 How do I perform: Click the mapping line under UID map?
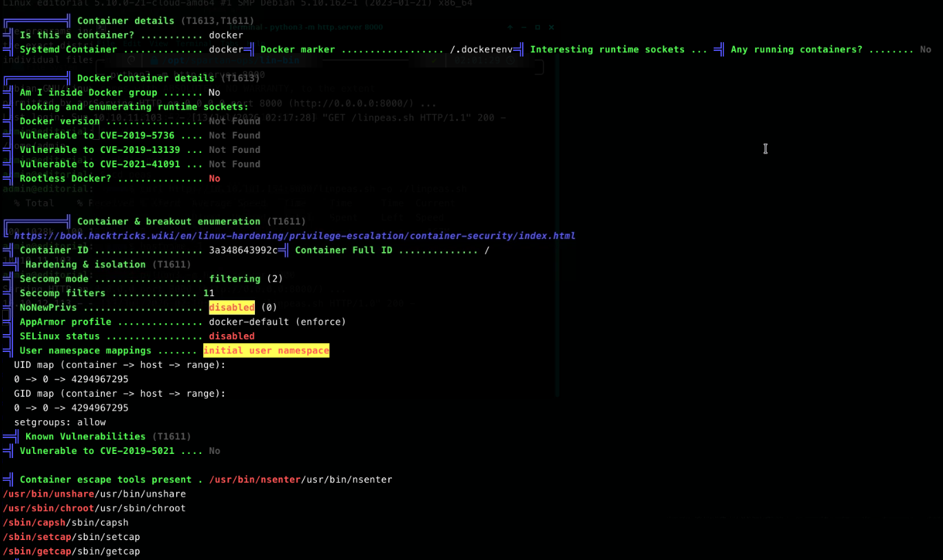point(71,380)
